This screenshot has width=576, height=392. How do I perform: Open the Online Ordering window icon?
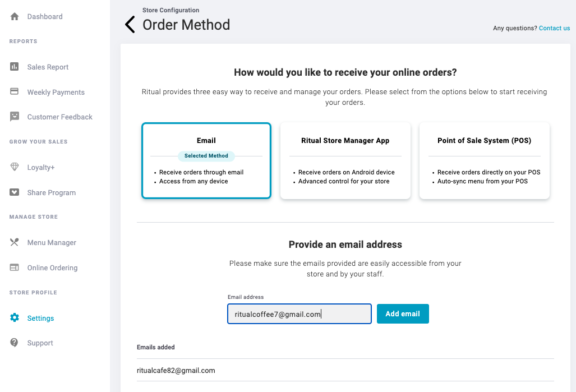point(15,268)
